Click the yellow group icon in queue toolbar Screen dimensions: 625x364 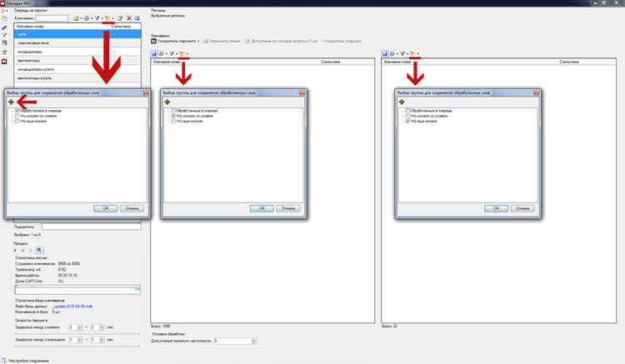coord(107,18)
